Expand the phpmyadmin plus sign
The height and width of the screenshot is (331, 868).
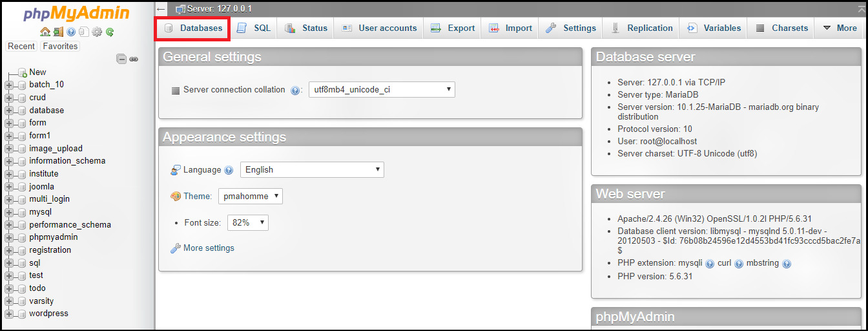8,238
